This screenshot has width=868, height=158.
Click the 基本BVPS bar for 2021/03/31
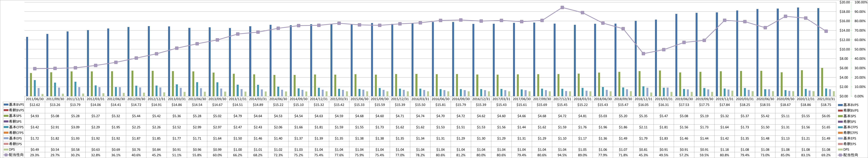point(818,52)
